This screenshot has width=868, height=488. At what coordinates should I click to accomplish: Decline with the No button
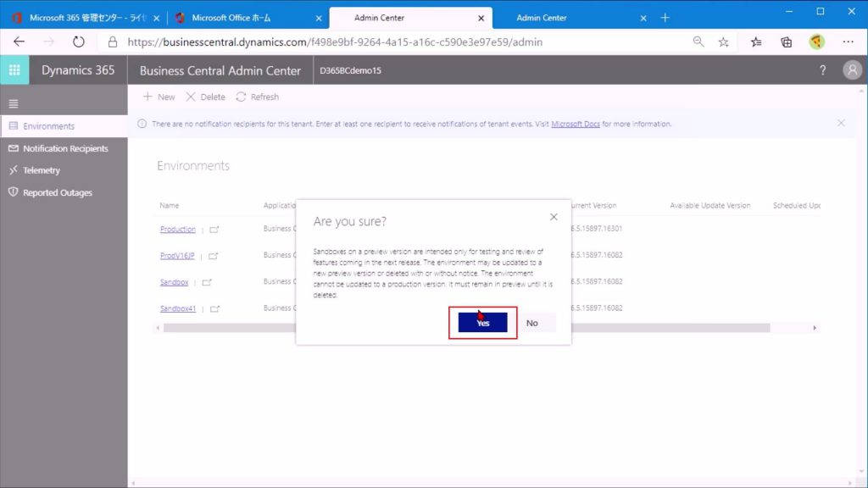click(532, 323)
